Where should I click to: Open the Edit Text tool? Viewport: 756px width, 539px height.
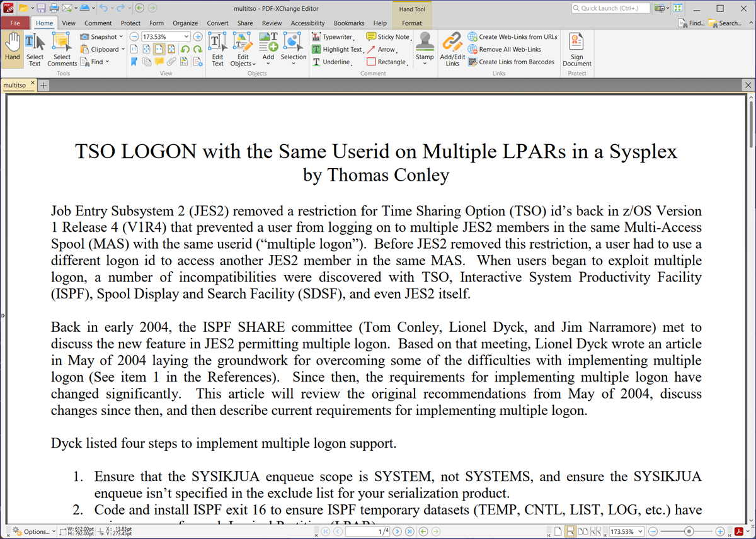[217, 49]
